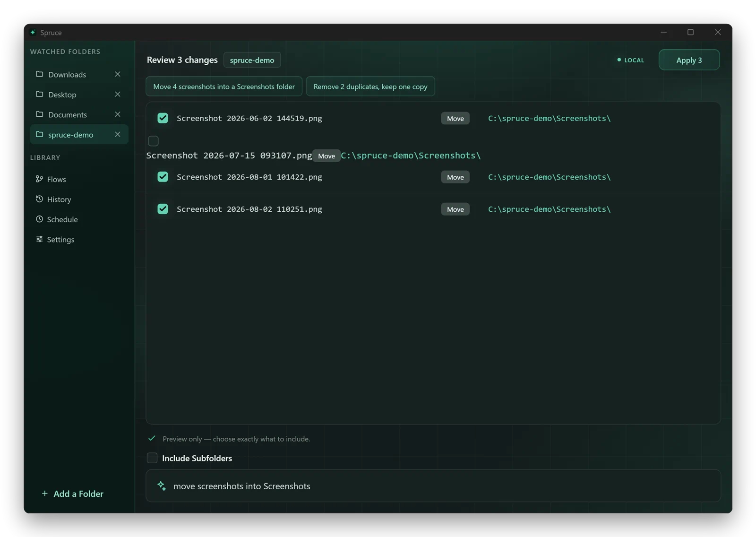
Task: Click the prompt field reading move screenshots into Screenshots
Action: coord(433,485)
